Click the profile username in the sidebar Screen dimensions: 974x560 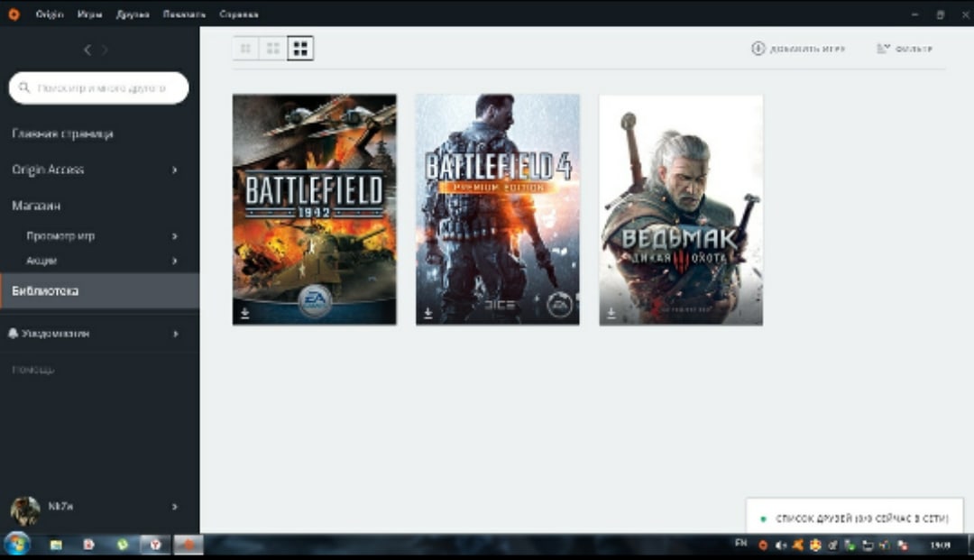(60, 506)
